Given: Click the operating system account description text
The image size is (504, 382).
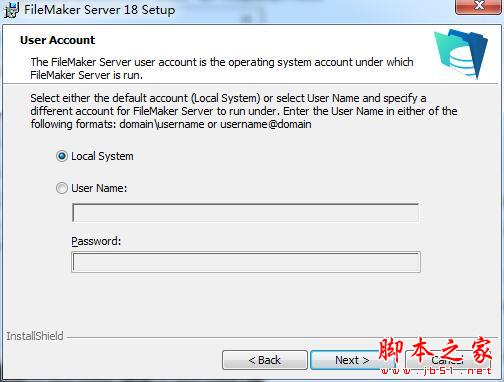Looking at the screenshot, I should [222, 68].
